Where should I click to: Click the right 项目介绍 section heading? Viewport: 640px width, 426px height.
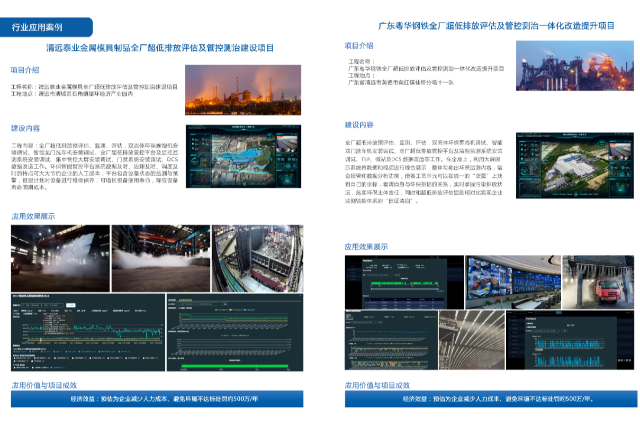pos(359,46)
